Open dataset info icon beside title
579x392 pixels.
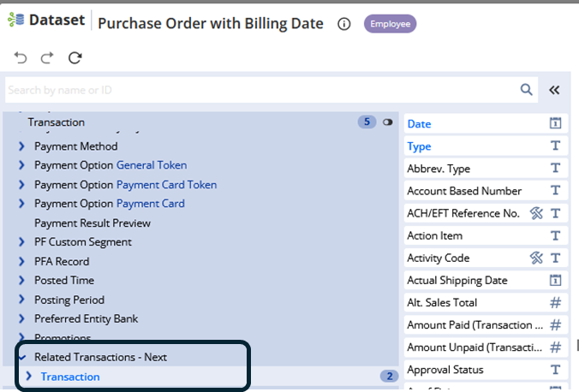point(343,24)
